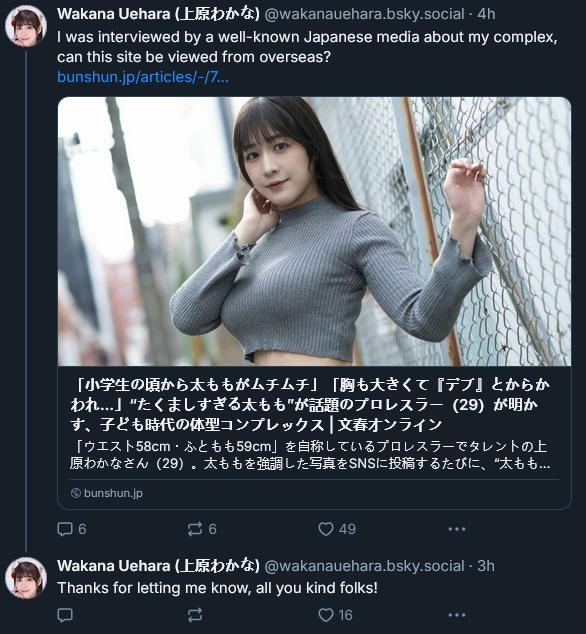Reply to the first post with 6 comments

coord(72,529)
